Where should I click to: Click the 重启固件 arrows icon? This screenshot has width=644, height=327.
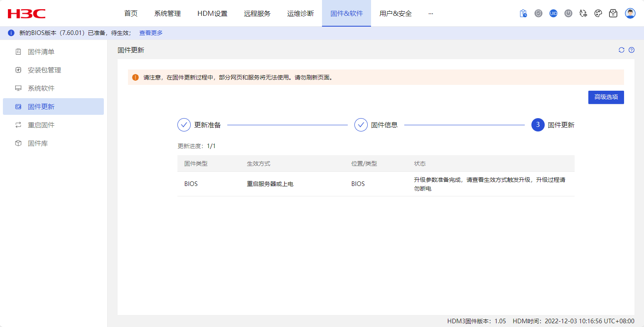[18, 125]
